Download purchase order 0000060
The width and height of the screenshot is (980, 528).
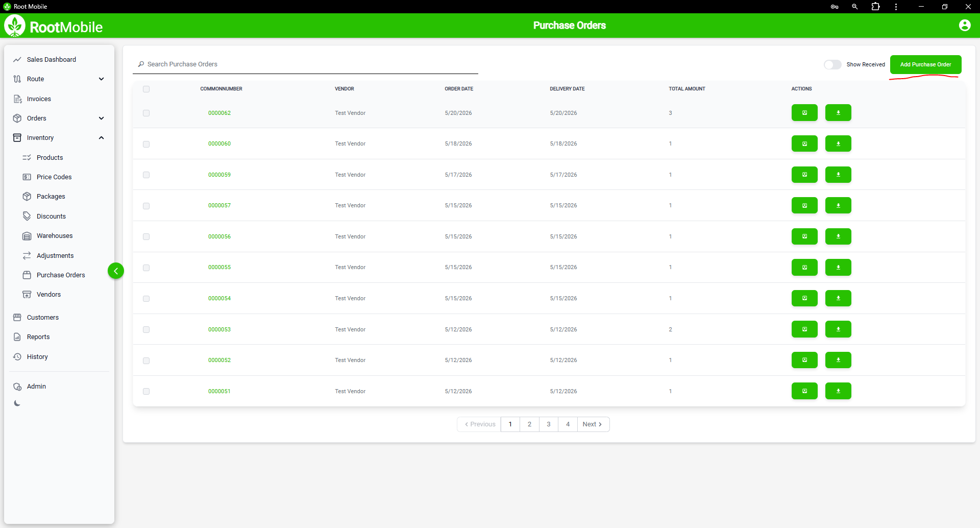[838, 144]
